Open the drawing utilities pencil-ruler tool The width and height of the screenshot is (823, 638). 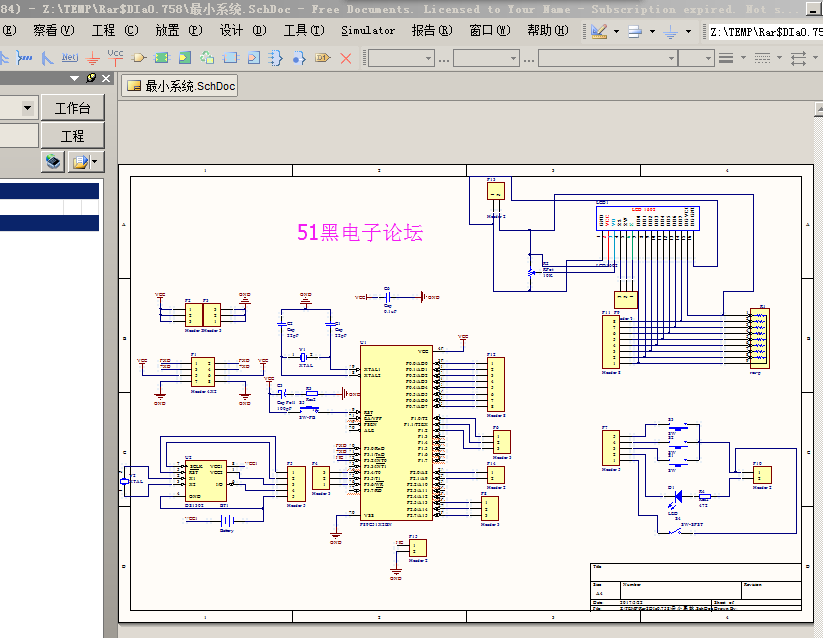pos(599,31)
